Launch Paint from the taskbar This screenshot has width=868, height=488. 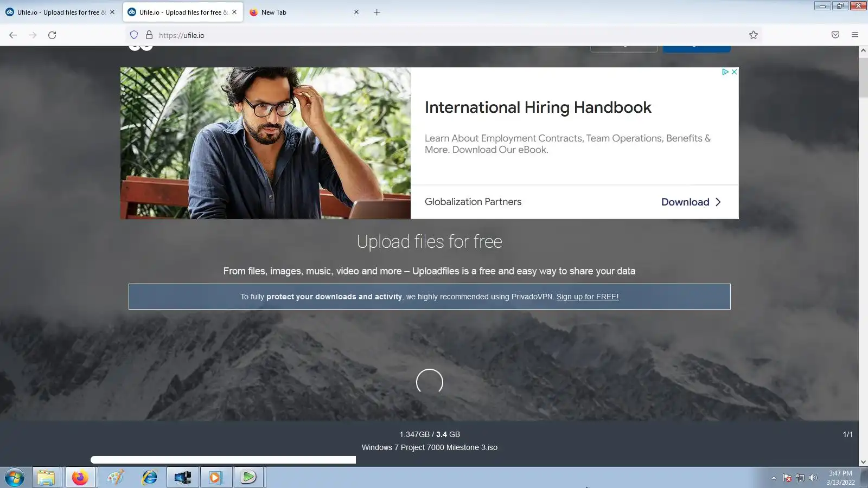pyautogui.click(x=116, y=478)
